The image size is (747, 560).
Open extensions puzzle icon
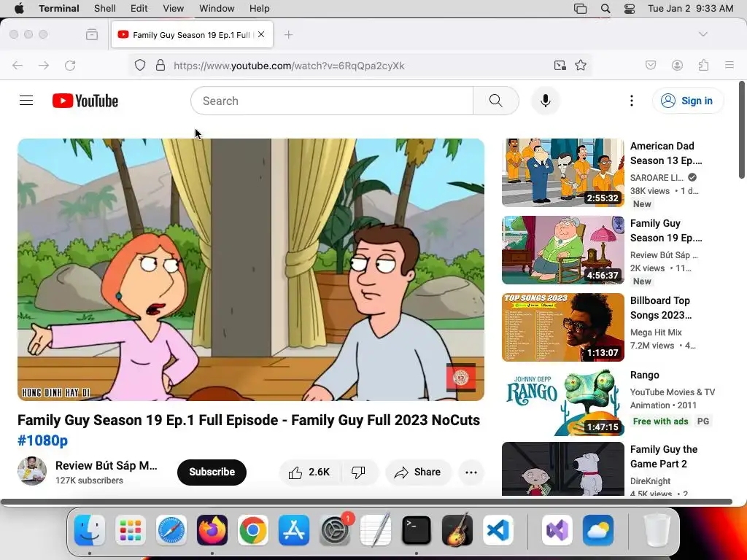click(x=704, y=65)
